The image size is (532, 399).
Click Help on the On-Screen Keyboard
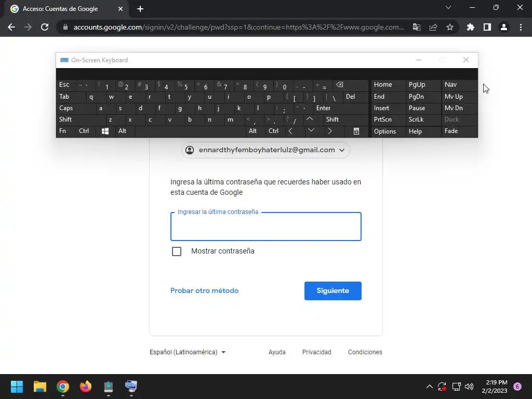coord(423,131)
